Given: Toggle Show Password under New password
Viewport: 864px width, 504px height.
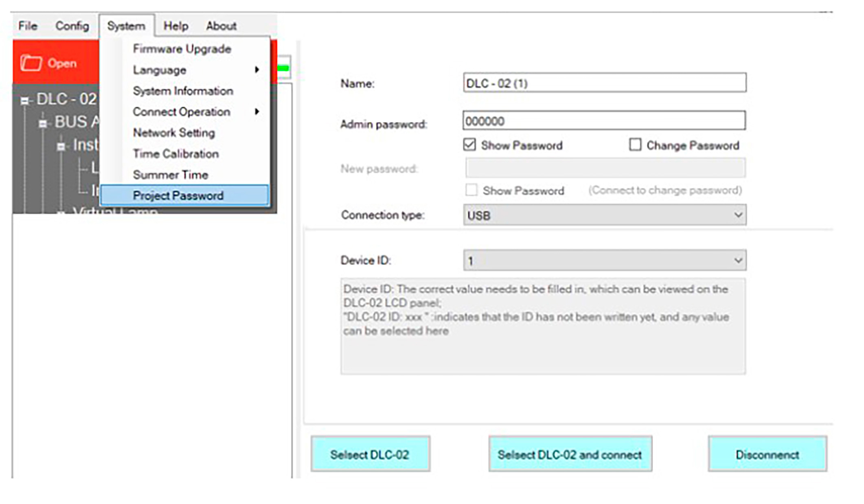Looking at the screenshot, I should tap(471, 190).
